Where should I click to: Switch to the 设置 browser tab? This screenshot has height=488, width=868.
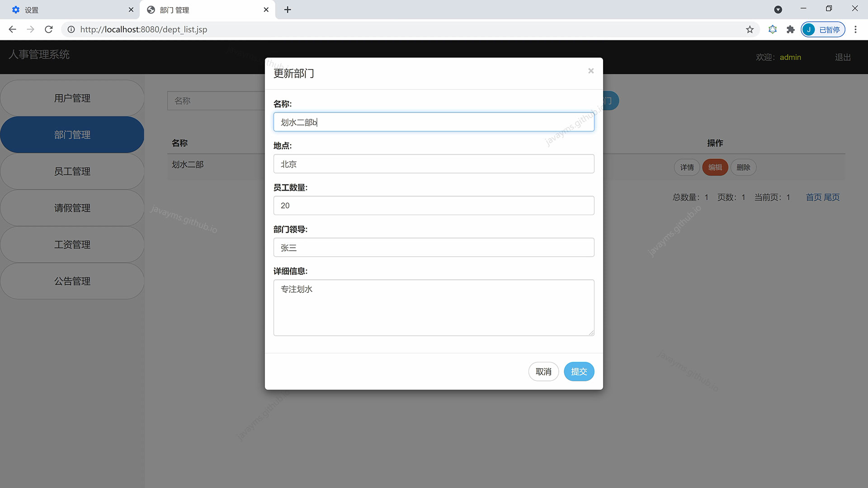[68, 9]
